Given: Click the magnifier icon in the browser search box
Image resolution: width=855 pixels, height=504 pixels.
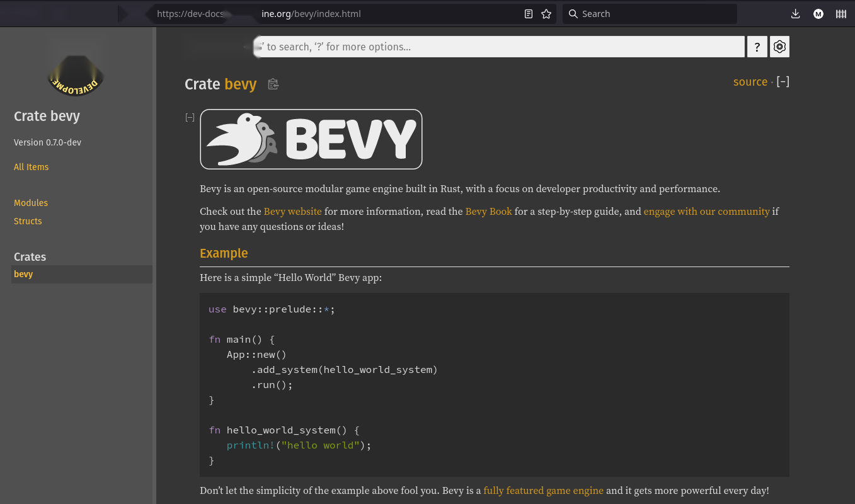Looking at the screenshot, I should [x=573, y=14].
